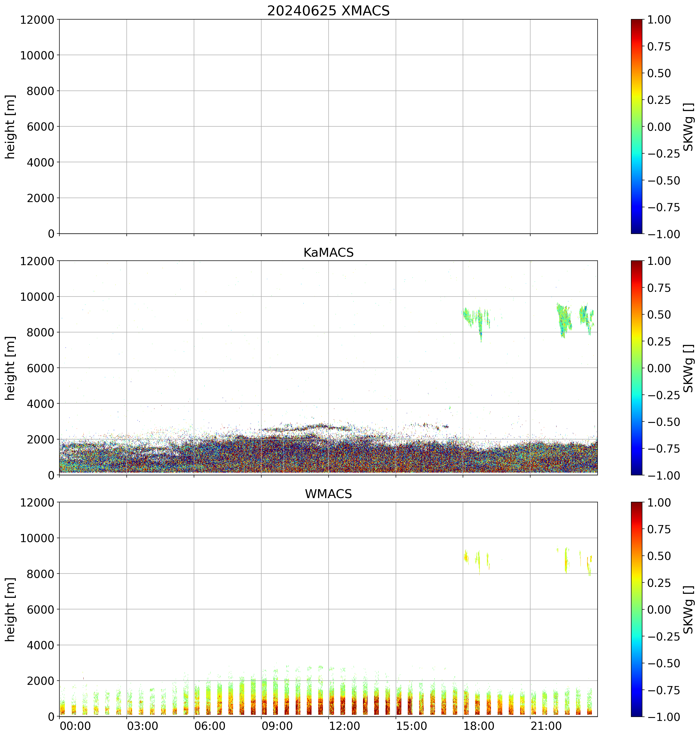Click the WMACS panel height [m] axis label
The width and height of the screenshot is (700, 737).
coord(10,609)
